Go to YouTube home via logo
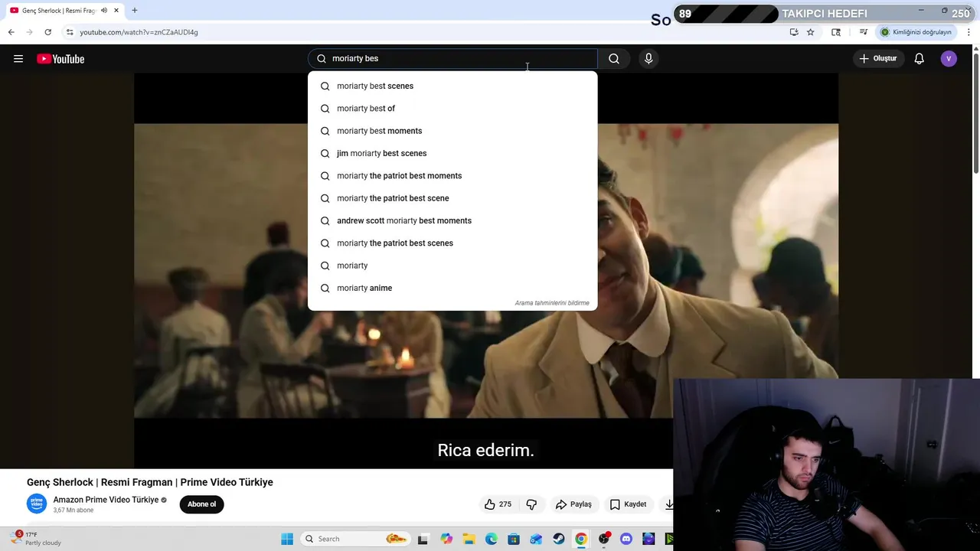 60,59
